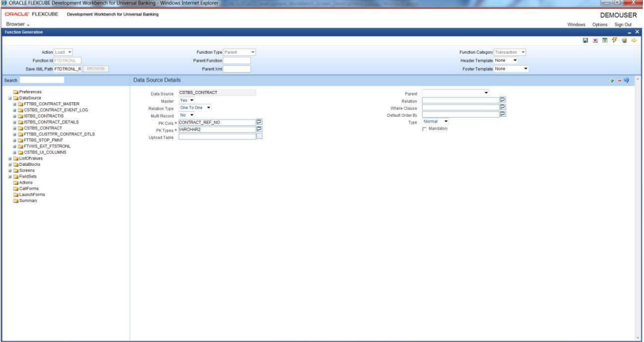Expand the Screens node
The height and width of the screenshot is (342, 644).
[10, 170]
